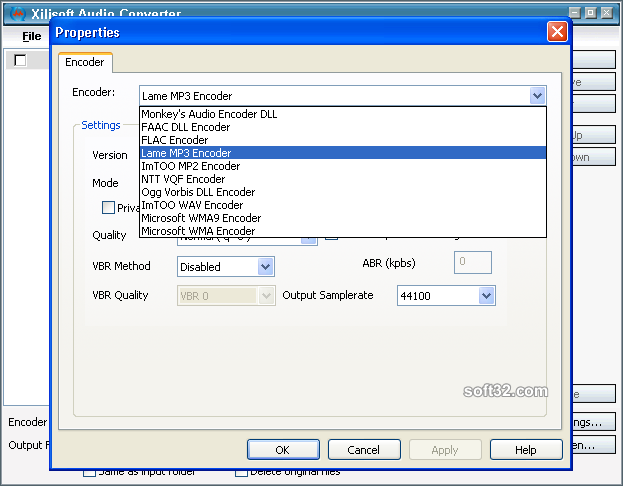Screen dimensions: 623x486
Task: Click the disabled VBR Quality dropdown
Action: click(226, 296)
